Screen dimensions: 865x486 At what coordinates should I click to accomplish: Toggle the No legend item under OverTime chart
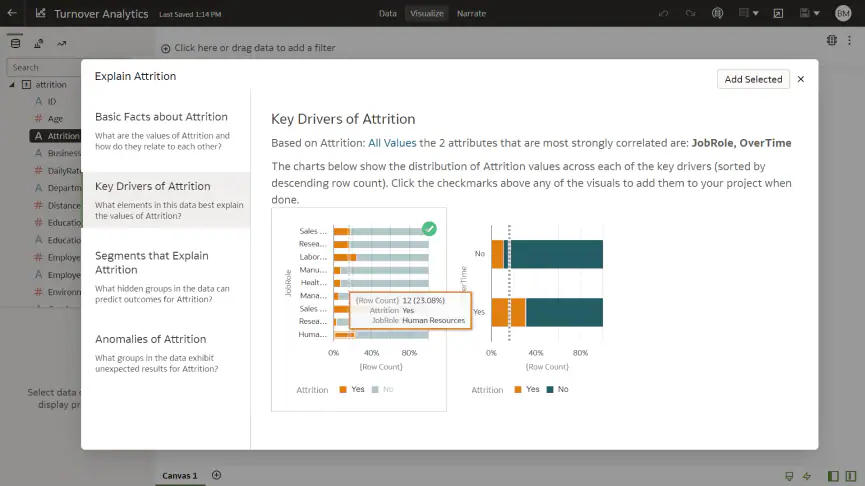pos(556,389)
